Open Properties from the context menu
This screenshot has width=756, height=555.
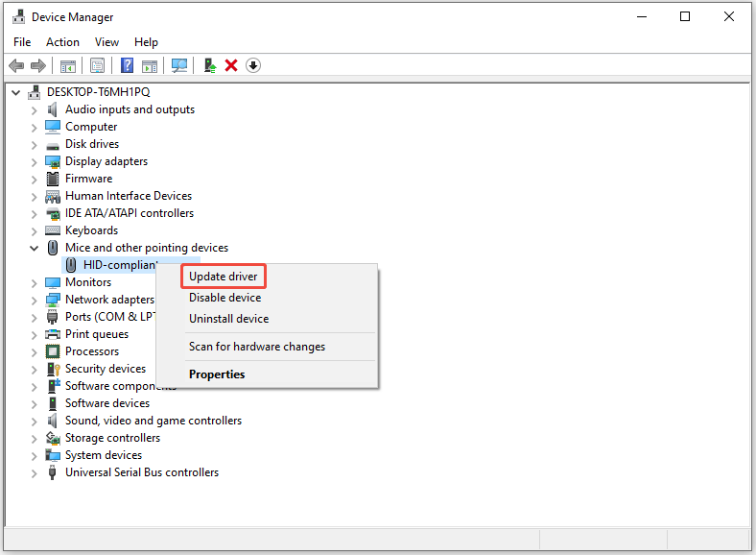click(x=217, y=374)
